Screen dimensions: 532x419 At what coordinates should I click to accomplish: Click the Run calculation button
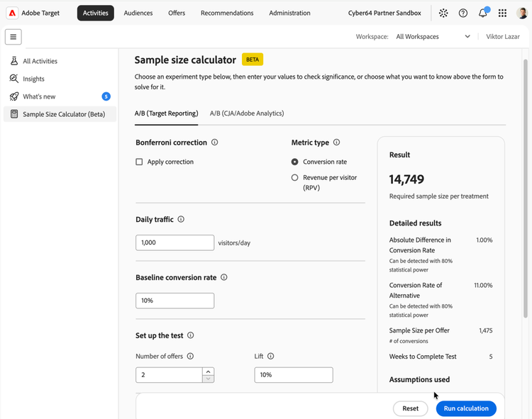(466, 408)
